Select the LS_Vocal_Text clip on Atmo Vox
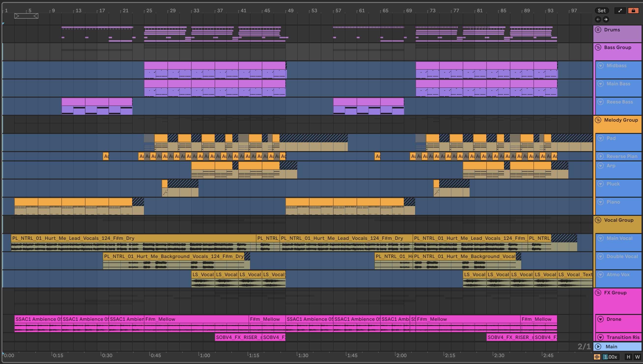 pos(575,279)
